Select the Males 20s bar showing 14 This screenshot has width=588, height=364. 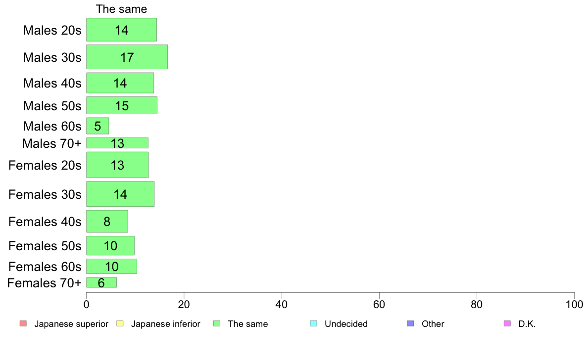[x=121, y=30]
